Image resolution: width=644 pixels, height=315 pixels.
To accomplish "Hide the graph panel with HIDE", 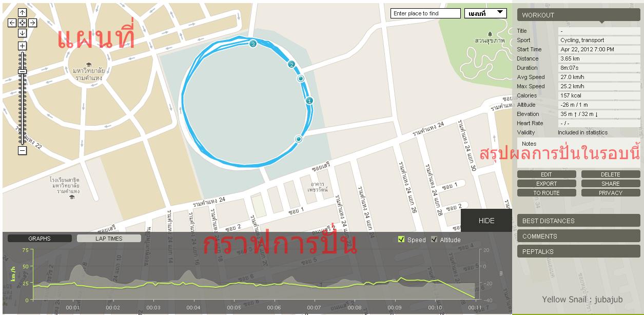I will click(x=486, y=221).
